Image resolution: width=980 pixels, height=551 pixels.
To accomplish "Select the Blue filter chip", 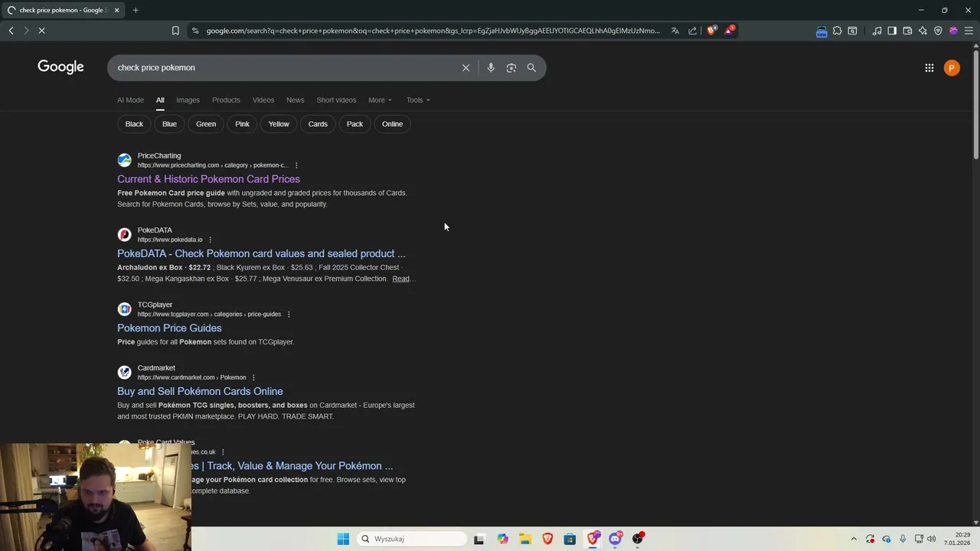I will [169, 124].
